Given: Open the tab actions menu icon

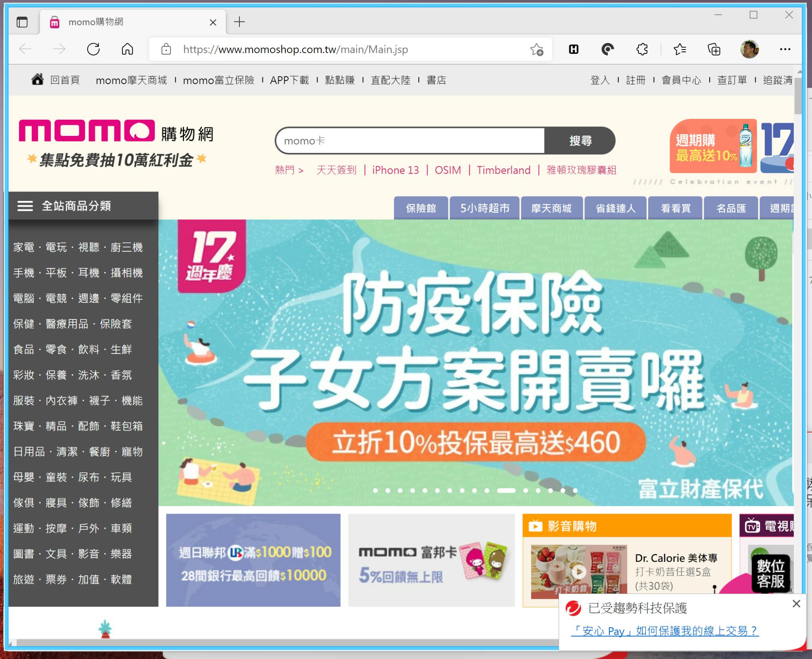Looking at the screenshot, I should (22, 22).
